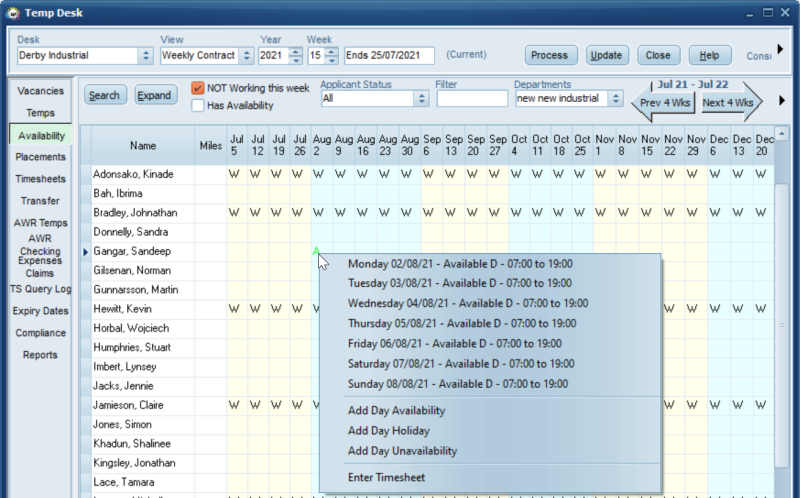
Task: Click the Aug 2 week column header
Action: pyautogui.click(x=322, y=145)
